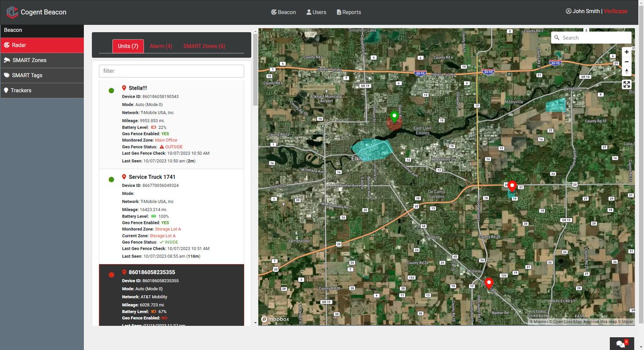Click the OUTSIDE warning triangle icon

pos(162,147)
